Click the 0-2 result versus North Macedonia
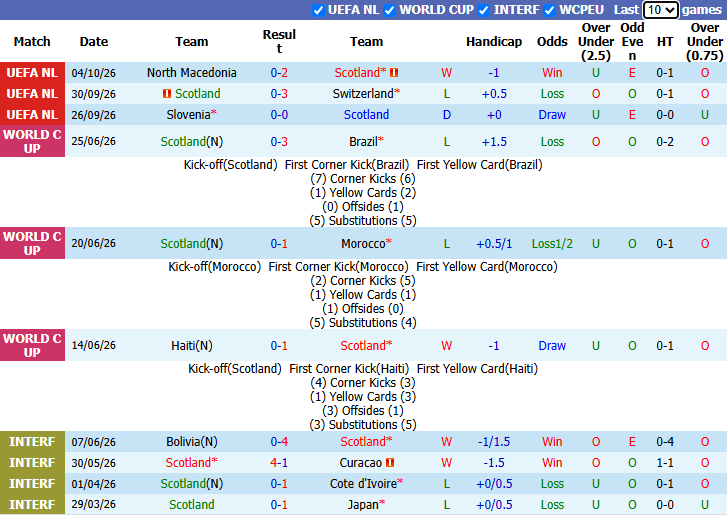 [x=279, y=73]
